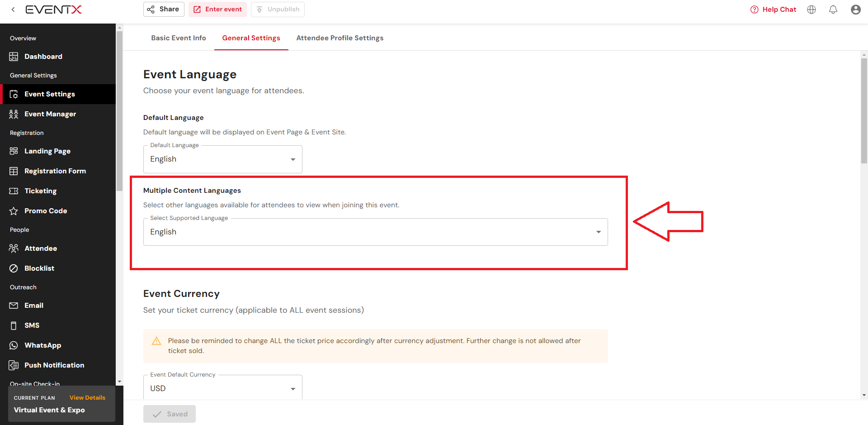Image resolution: width=868 pixels, height=425 pixels.
Task: Click the Event Currency heading
Action: tap(181, 294)
